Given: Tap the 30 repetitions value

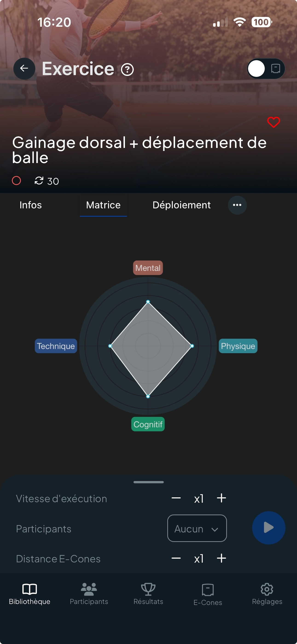Looking at the screenshot, I should tap(53, 181).
